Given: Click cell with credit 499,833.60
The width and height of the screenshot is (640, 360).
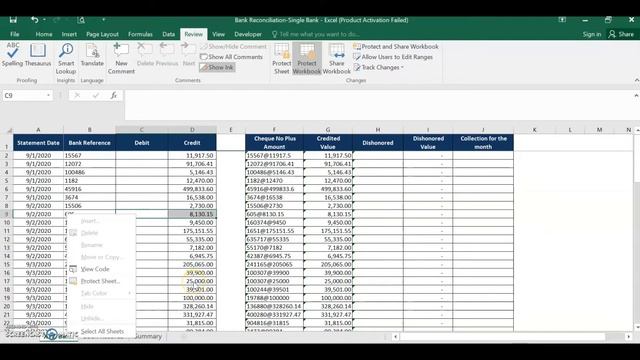Looking at the screenshot, I should [x=192, y=189].
